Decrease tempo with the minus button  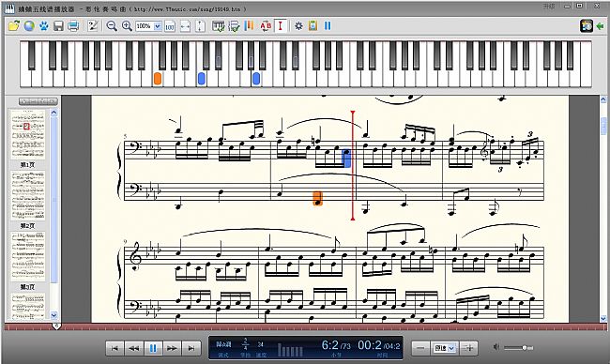coord(420,348)
